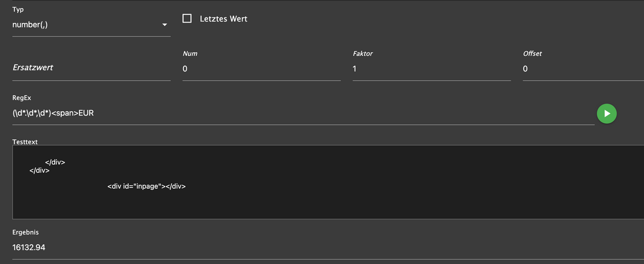644x264 pixels.
Task: Click the Typ field label
Action: [x=18, y=10]
